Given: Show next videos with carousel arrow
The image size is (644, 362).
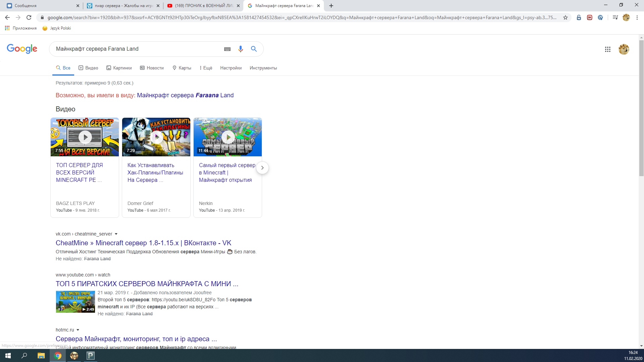Looking at the screenshot, I should coord(262,168).
